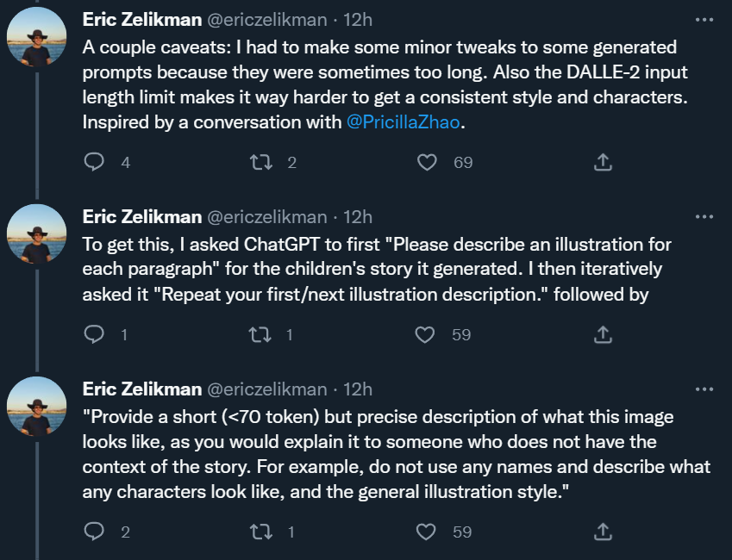Viewport: 732px width, 560px height.
Task: Reply to the short description prompt tweet
Action: tap(95, 532)
